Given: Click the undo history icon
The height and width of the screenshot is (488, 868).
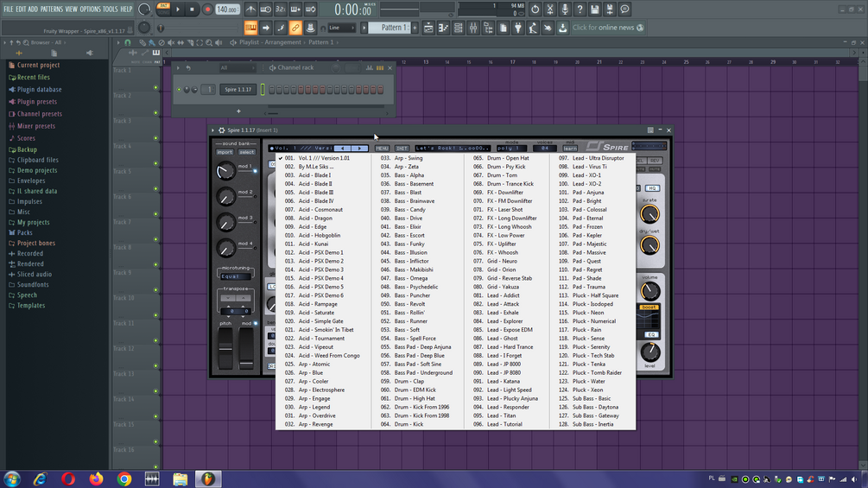Looking at the screenshot, I should coord(535,9).
